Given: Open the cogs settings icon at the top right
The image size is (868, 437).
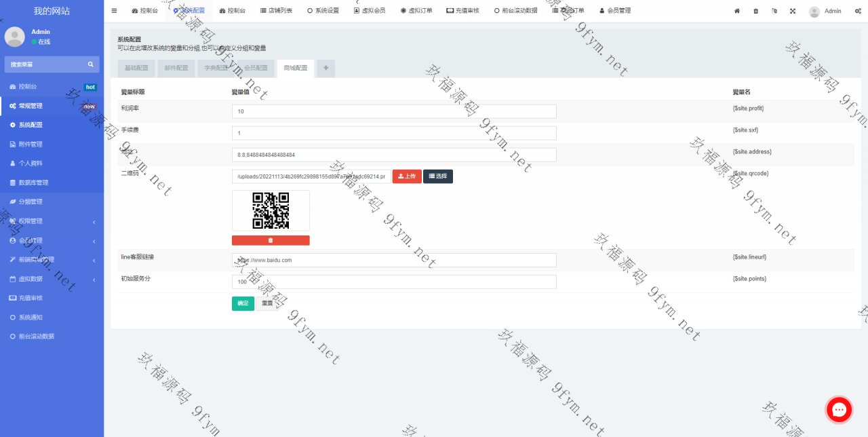Looking at the screenshot, I should [x=858, y=11].
